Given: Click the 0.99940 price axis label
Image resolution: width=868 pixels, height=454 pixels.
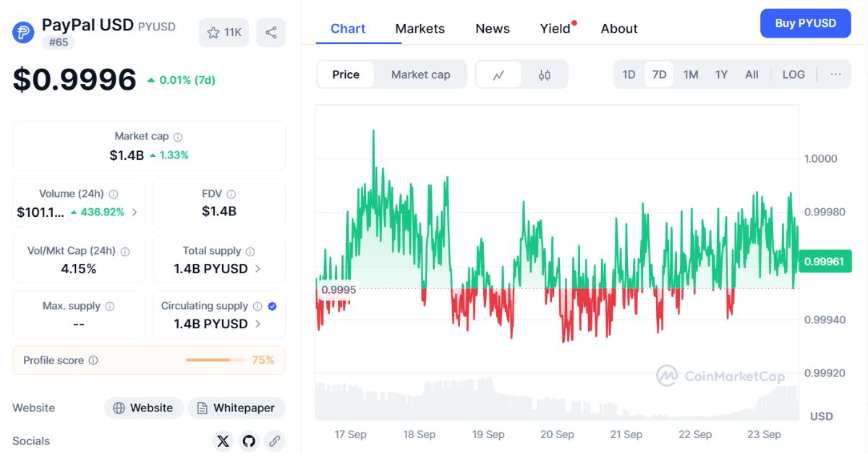Looking at the screenshot, I should [824, 320].
